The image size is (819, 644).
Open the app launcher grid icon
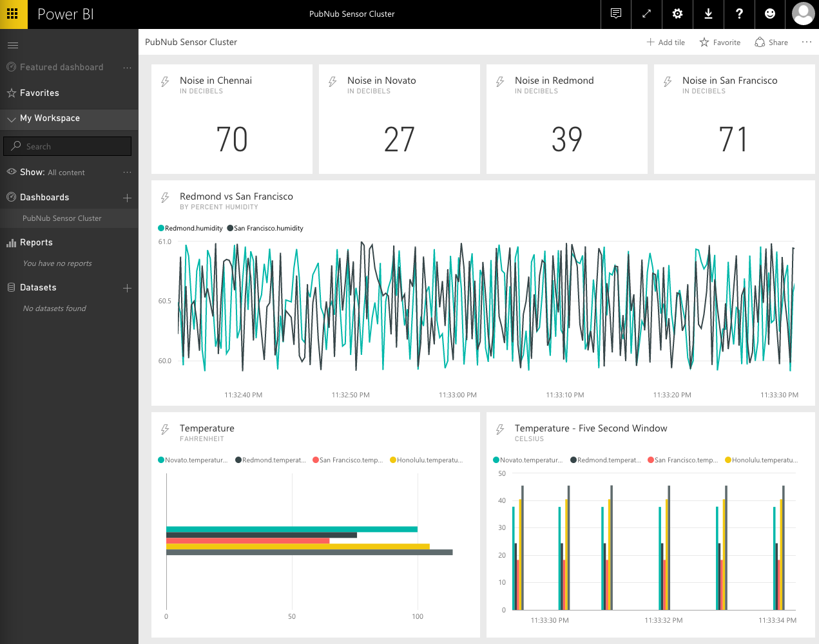[13, 14]
